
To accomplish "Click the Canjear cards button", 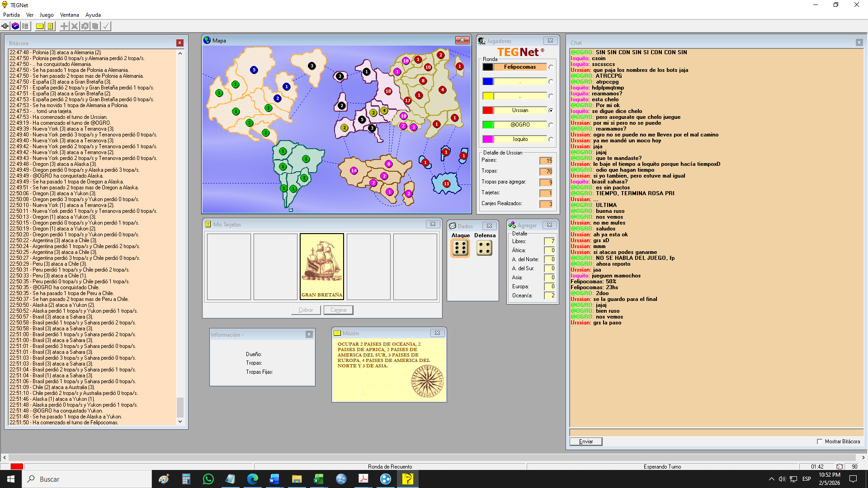I will point(338,310).
